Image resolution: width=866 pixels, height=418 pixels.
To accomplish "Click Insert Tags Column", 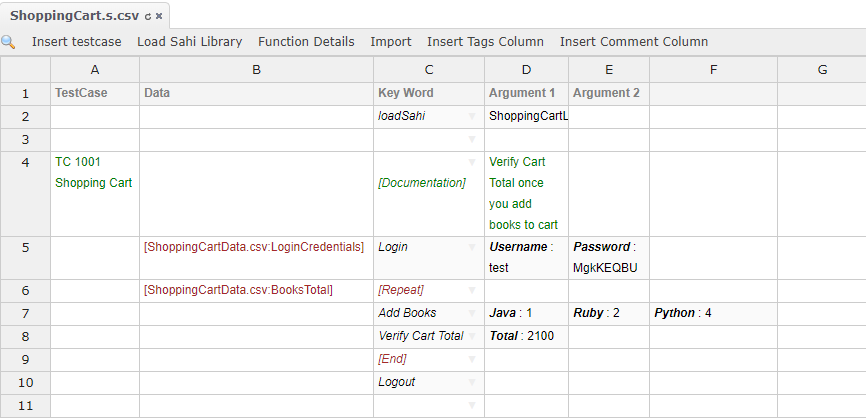I will pos(485,42).
